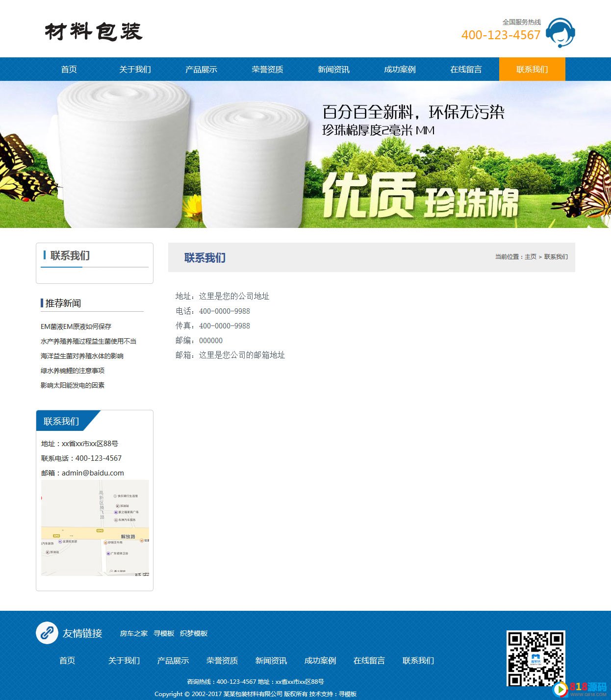The height and width of the screenshot is (700, 611).
Task: Click the sidebar map thumbnail
Action: click(95, 527)
